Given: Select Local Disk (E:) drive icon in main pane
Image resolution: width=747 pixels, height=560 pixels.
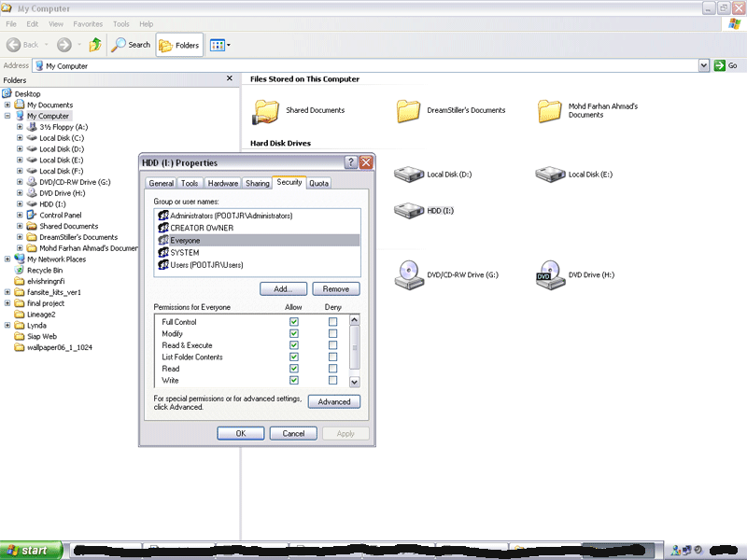Looking at the screenshot, I should 550,175.
